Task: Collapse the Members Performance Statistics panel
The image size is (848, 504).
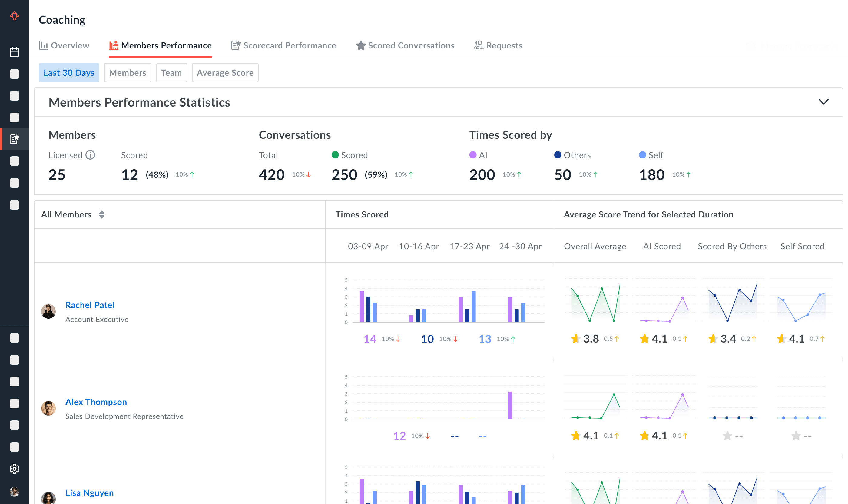Action: tap(823, 102)
